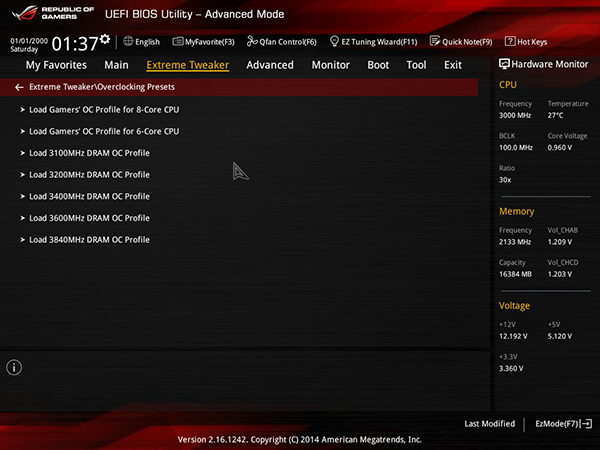
Task: Click the Ratio value 30x
Action: click(x=505, y=180)
